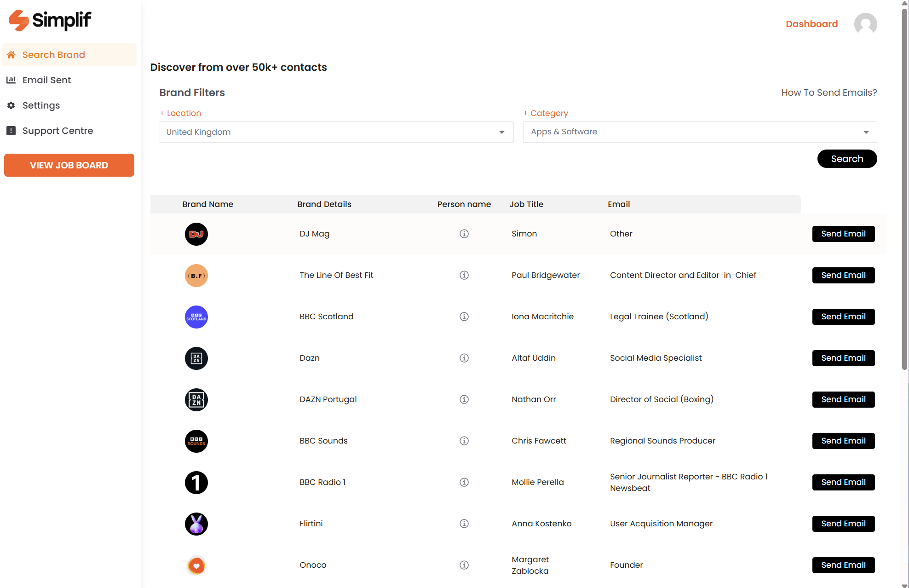This screenshot has width=909, height=588.
Task: Open the How To Send Emails link
Action: point(828,92)
